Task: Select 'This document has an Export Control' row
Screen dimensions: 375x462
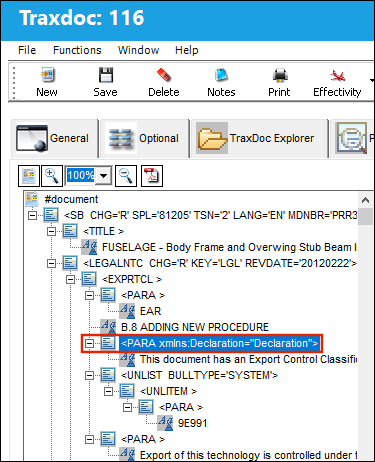Action: pyautogui.click(x=248, y=359)
